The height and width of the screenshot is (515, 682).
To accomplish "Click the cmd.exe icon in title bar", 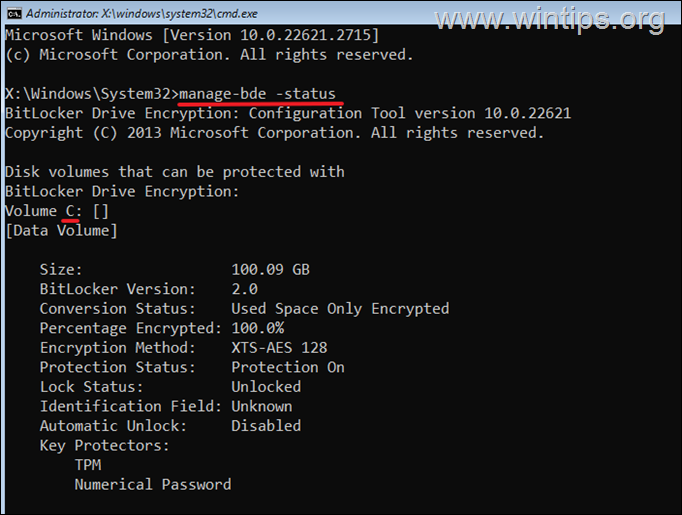I will click(12, 11).
